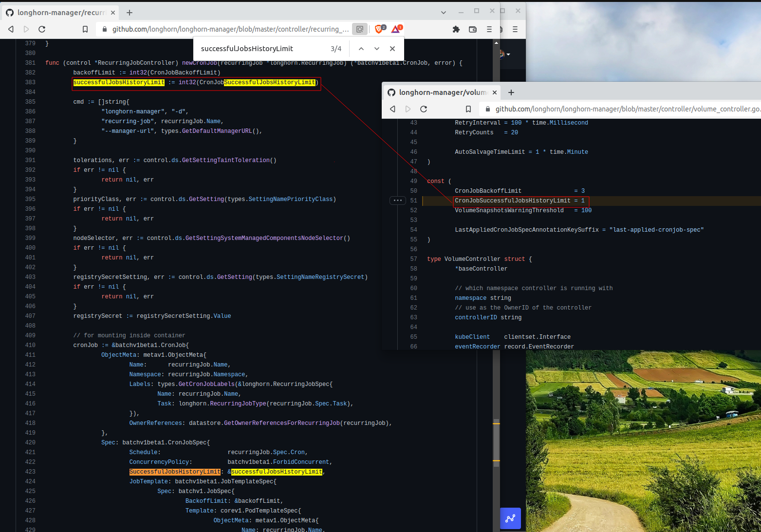Click scrollbar up arrow in recurring job page

496,43
